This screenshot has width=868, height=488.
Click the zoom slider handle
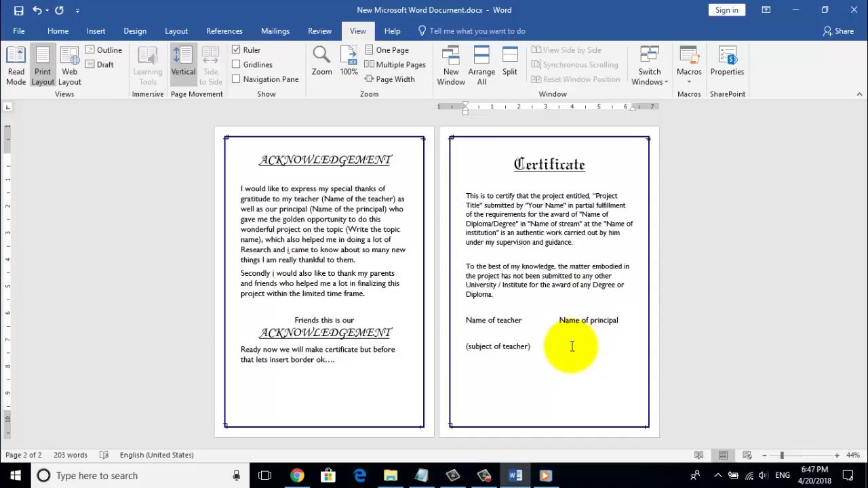coord(782,455)
